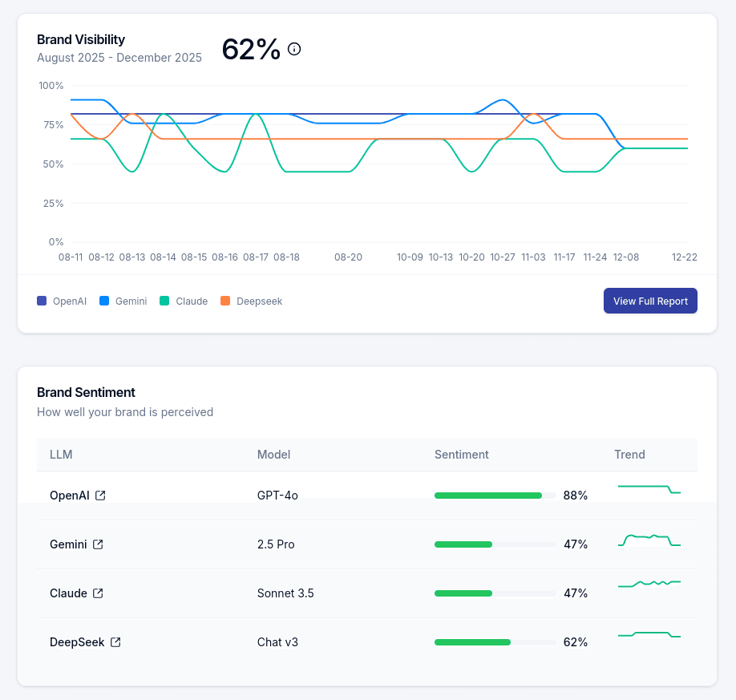This screenshot has width=736, height=700.
Task: Click the Brand Visibility heading
Action: [81, 39]
